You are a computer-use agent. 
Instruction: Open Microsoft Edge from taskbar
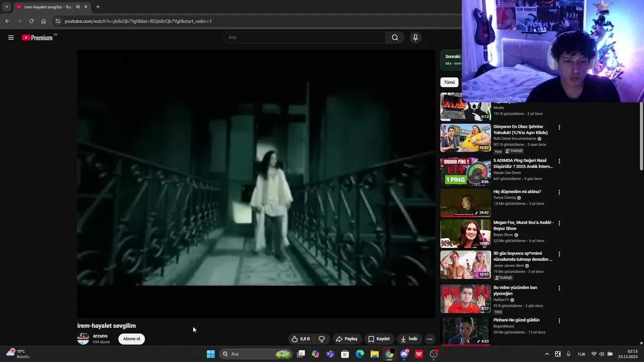tap(360, 354)
